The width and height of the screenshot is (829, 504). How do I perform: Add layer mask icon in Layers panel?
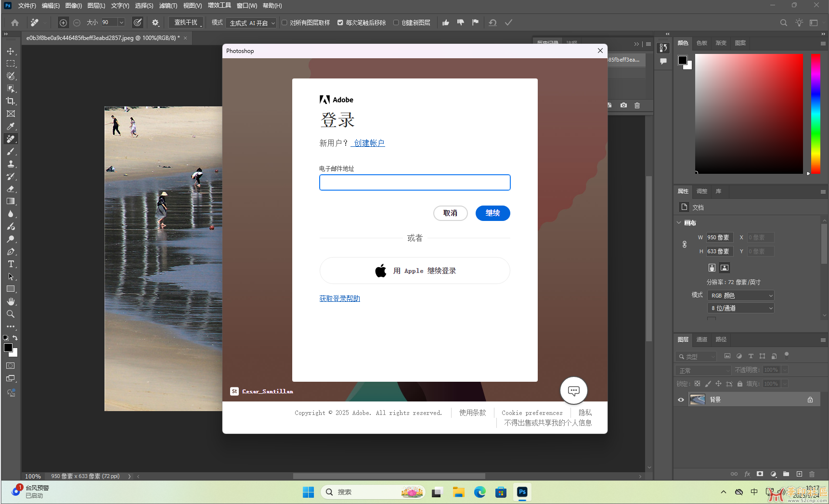[760, 474]
